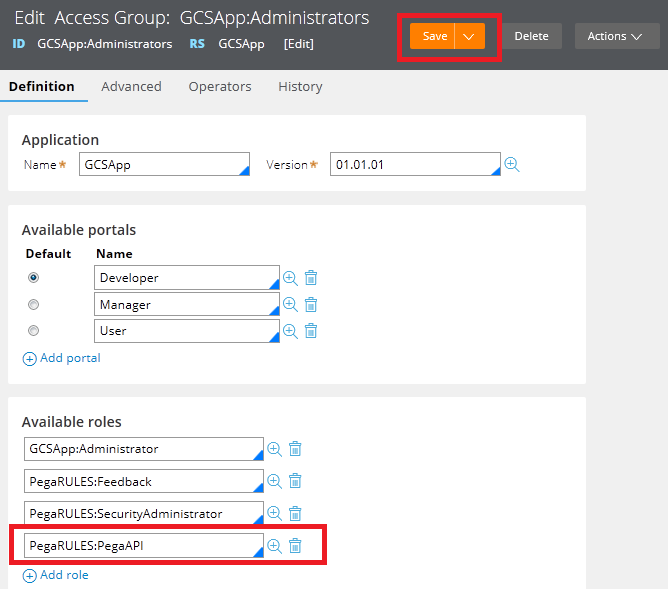Open the Version autocomplete field
The image size is (668, 589).
415,164
